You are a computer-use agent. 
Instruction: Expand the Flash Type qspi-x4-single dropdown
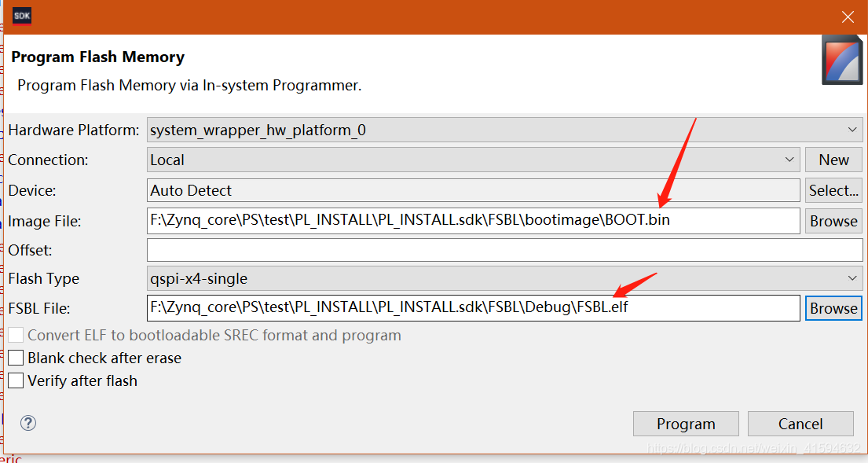click(504, 278)
